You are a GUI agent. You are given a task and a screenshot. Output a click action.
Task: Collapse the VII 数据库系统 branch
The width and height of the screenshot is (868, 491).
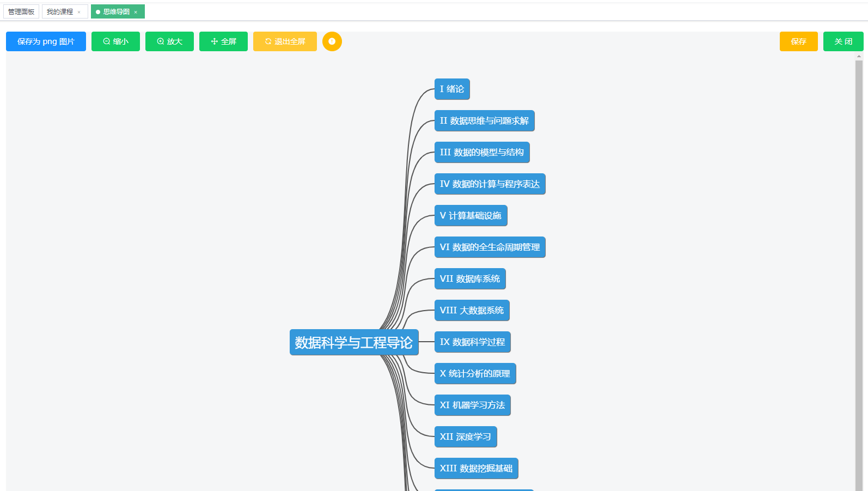(470, 279)
